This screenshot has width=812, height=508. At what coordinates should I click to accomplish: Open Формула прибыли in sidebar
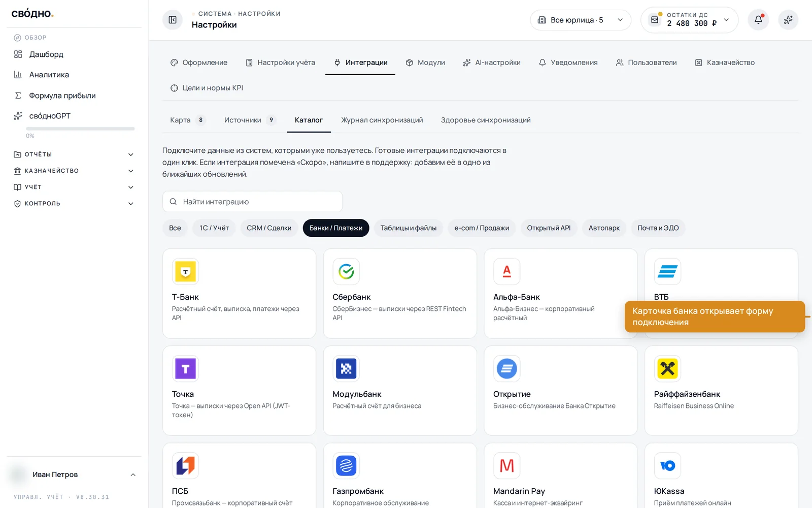tap(74, 96)
